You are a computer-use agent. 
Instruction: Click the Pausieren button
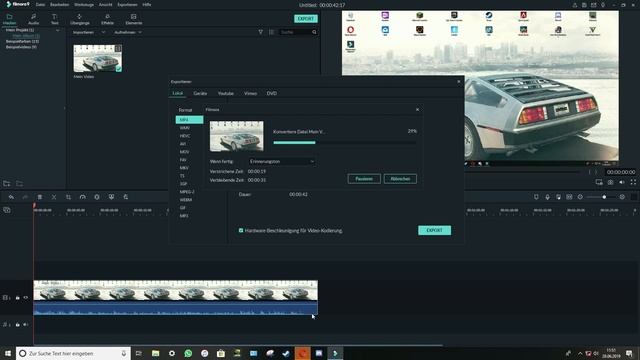364,179
